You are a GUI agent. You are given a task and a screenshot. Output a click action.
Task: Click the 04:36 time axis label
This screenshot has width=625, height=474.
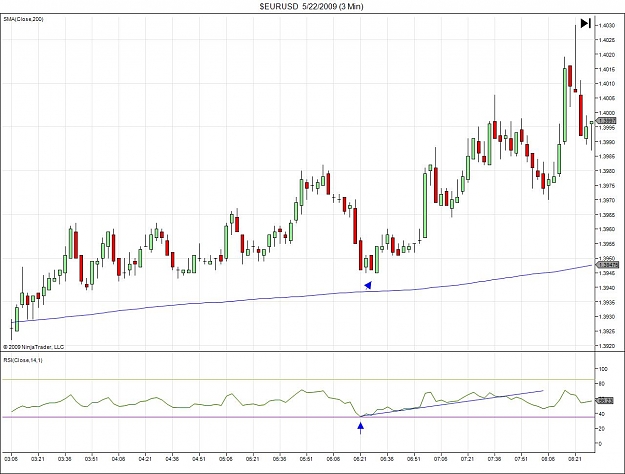(x=172, y=459)
